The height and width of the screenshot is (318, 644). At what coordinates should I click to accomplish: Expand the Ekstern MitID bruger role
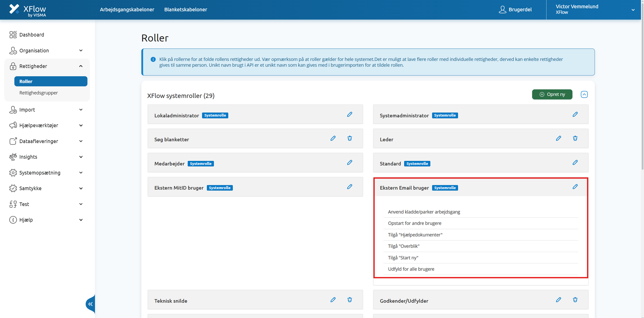click(179, 188)
